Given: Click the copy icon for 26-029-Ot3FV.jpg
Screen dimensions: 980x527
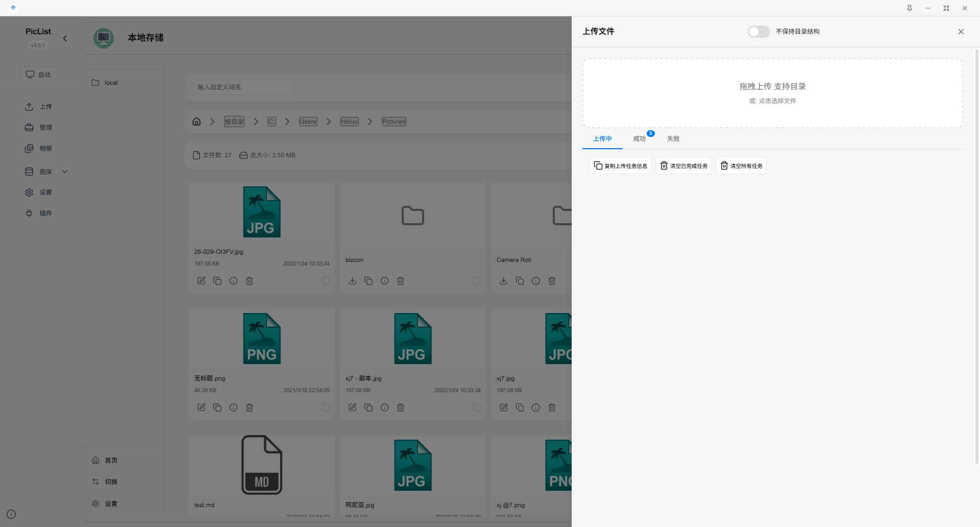Looking at the screenshot, I should [217, 281].
